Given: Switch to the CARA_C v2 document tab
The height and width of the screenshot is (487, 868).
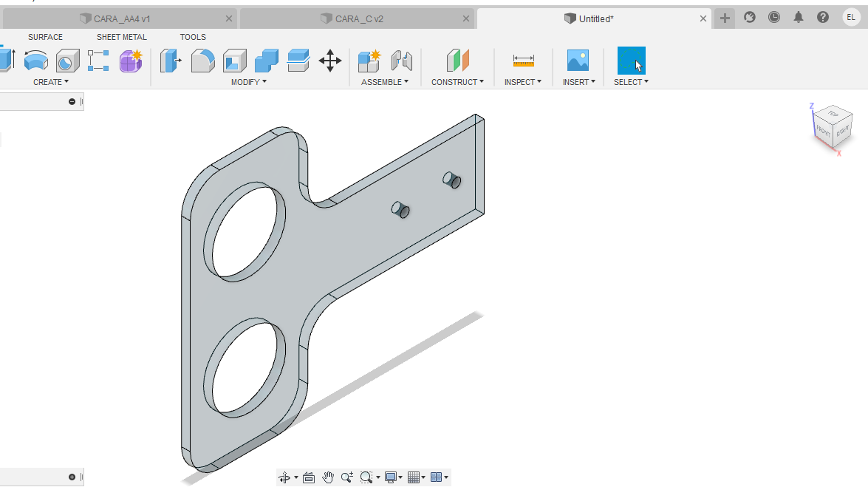Looking at the screenshot, I should (359, 18).
